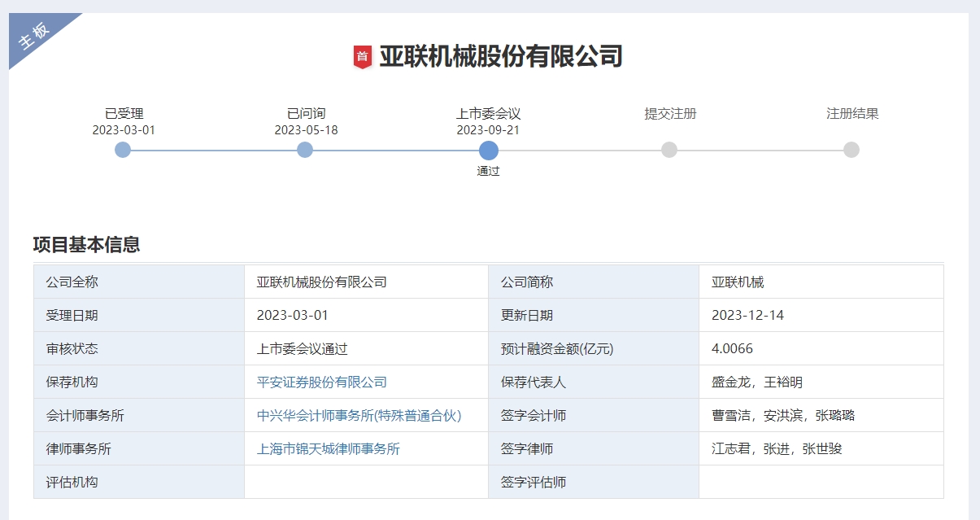This screenshot has width=980, height=520.
Task: Open the 中兴华会计师事务所(特殊普通合伙) link
Action: point(359,416)
